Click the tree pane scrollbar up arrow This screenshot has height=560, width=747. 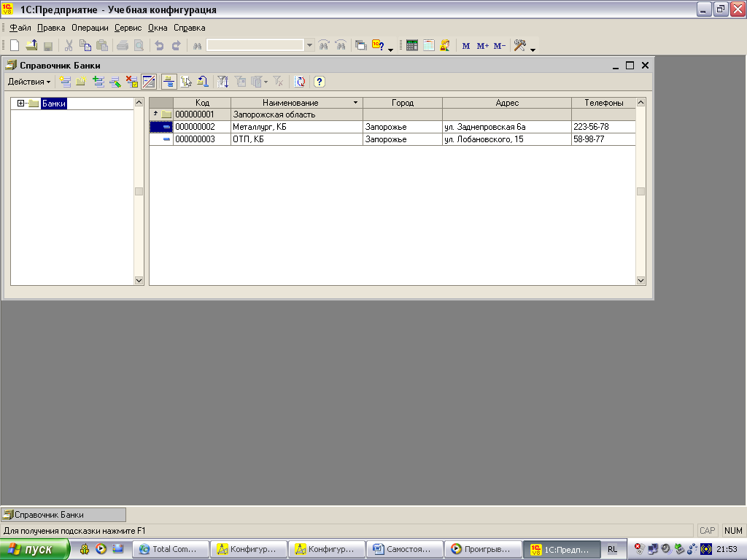(139, 102)
